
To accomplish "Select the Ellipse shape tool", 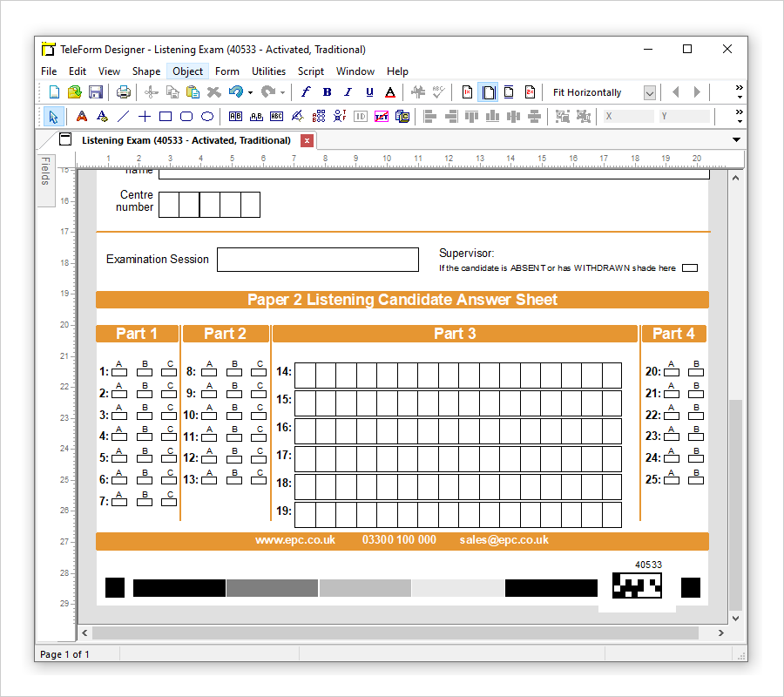I will click(x=207, y=117).
